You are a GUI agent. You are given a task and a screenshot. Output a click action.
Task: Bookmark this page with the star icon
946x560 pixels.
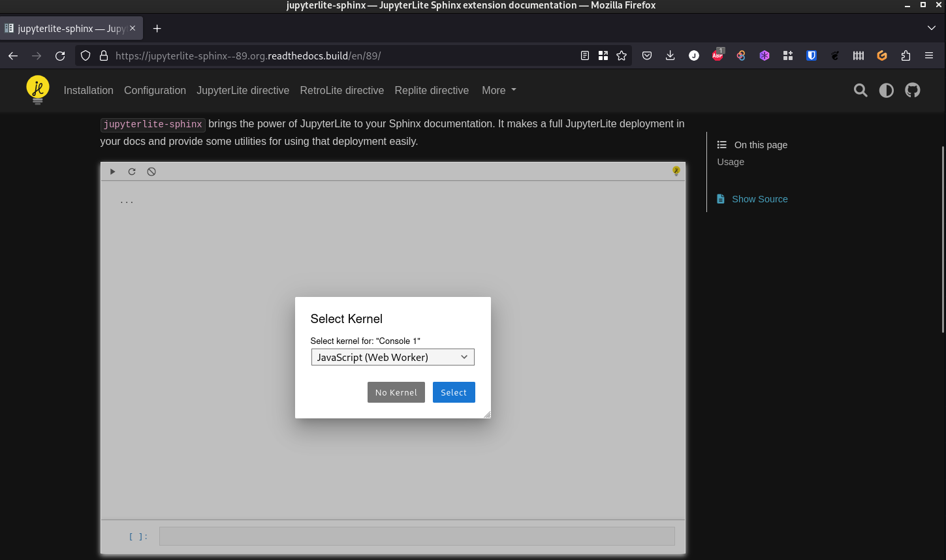622,56
